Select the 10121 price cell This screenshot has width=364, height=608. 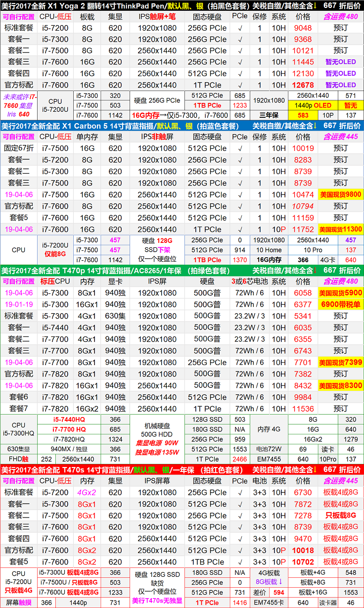303,50
